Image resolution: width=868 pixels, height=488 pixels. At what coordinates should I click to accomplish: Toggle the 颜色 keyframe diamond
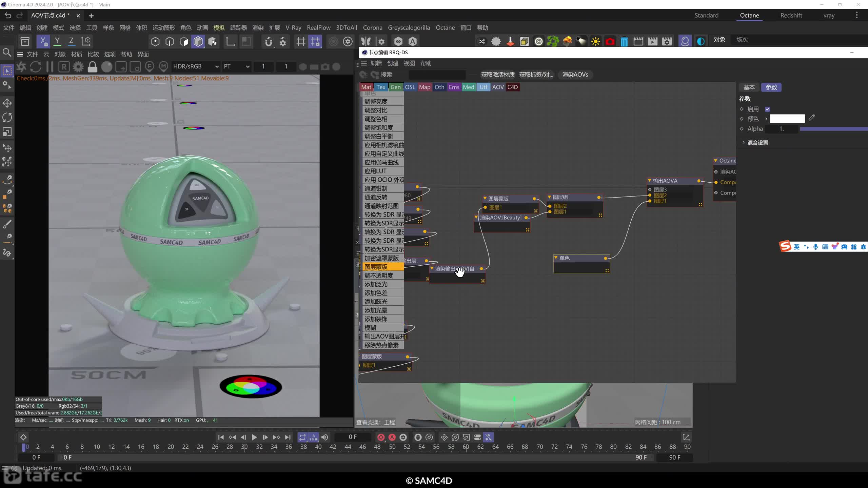click(x=742, y=119)
